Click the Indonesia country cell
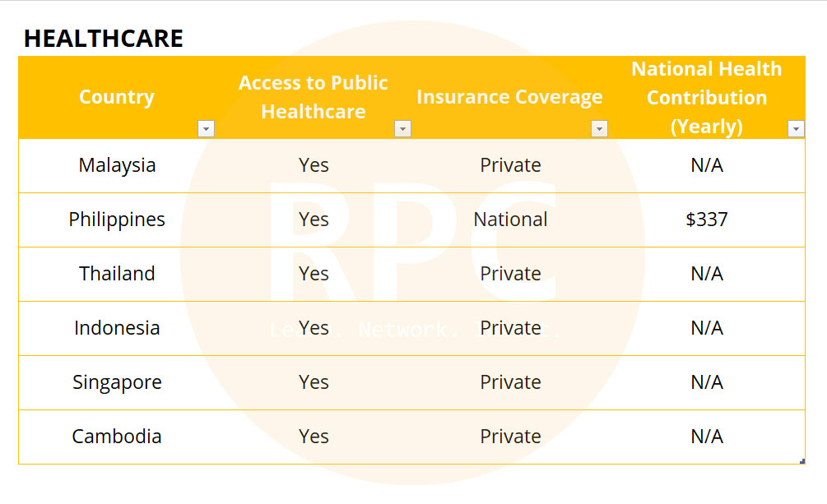 (117, 328)
